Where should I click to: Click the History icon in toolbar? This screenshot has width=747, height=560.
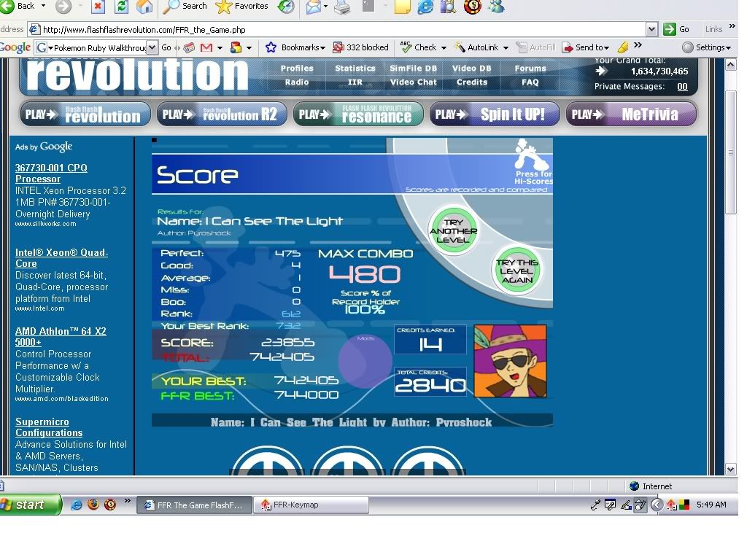[x=286, y=7]
